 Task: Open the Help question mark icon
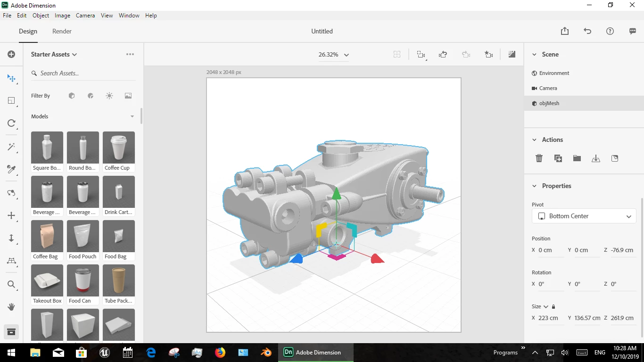pos(610,31)
